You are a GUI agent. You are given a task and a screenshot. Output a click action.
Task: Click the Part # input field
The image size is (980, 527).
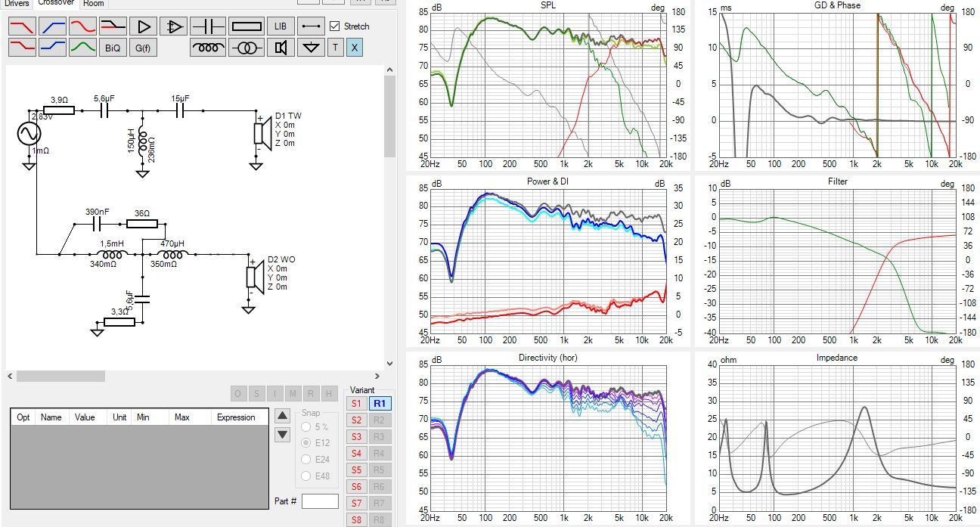click(x=320, y=501)
